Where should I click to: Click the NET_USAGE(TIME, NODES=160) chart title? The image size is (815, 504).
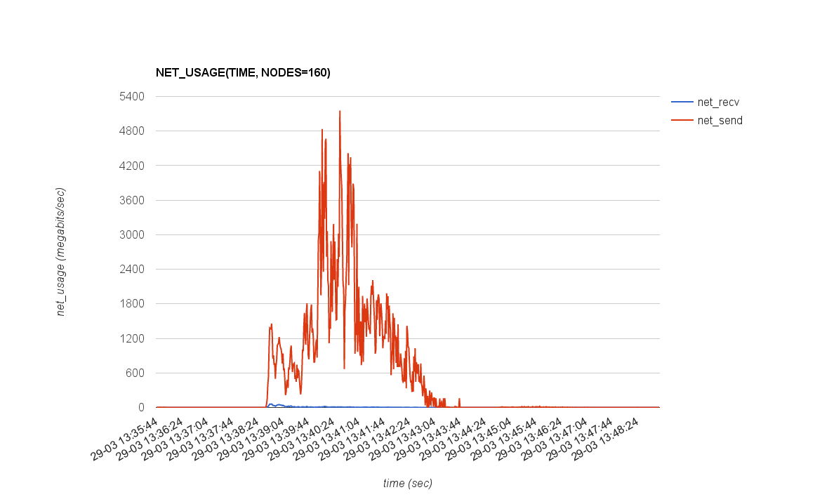coord(243,72)
